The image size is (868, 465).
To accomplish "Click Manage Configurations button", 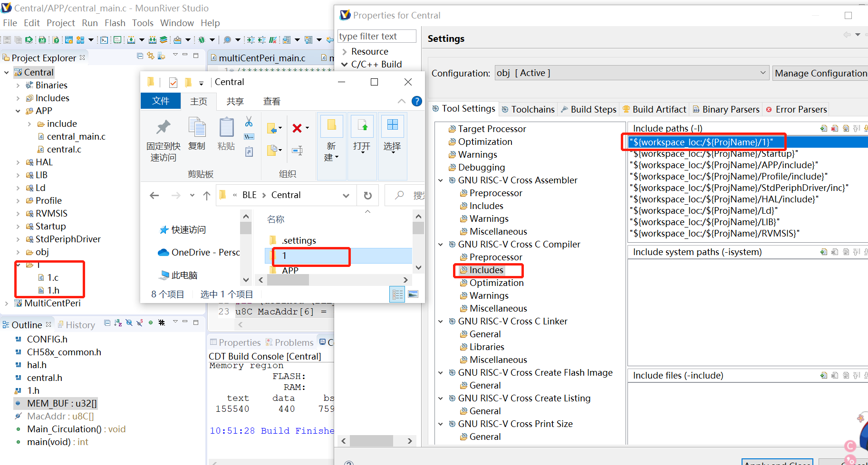I will [x=820, y=73].
